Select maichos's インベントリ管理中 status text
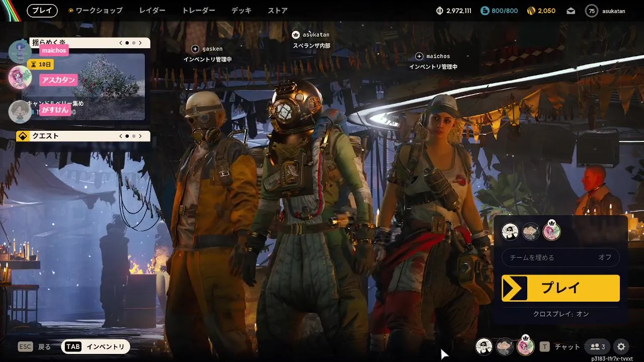 [433, 67]
